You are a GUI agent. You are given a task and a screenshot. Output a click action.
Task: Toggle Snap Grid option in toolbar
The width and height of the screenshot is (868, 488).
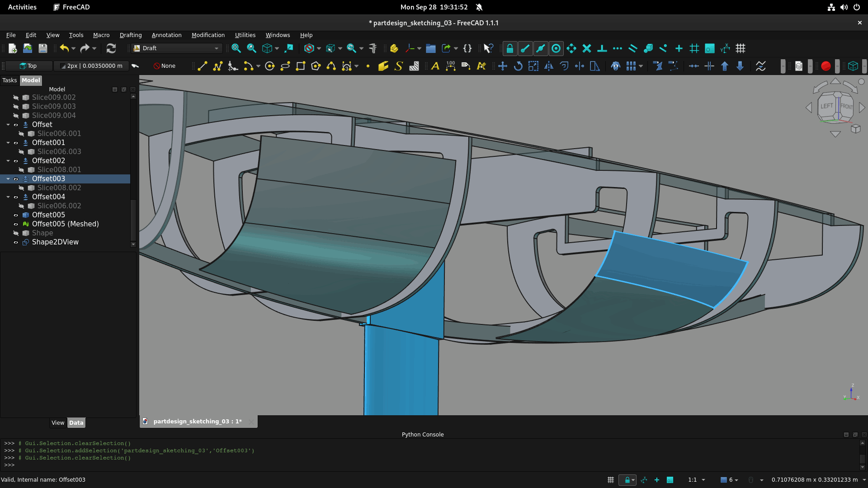[x=694, y=48]
